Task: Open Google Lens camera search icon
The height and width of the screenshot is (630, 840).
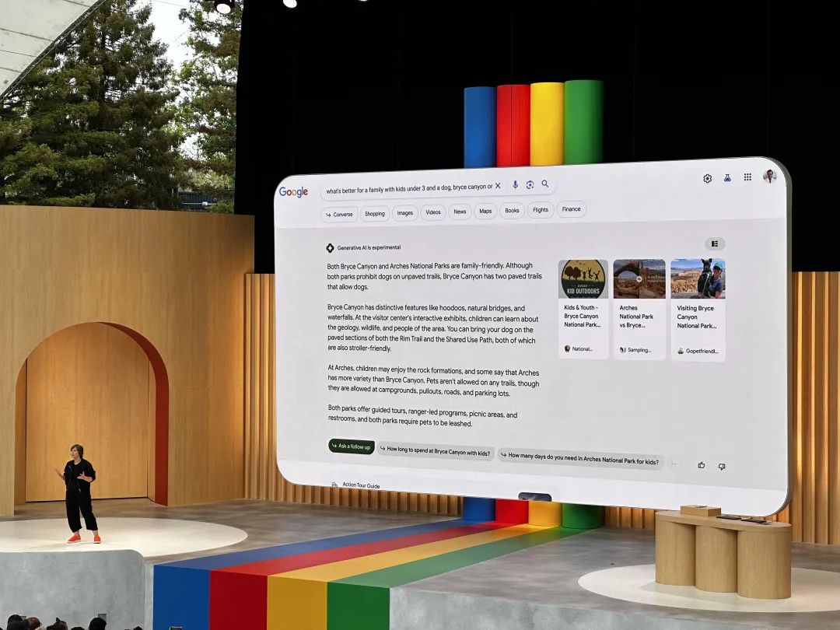Action: pos(530,184)
